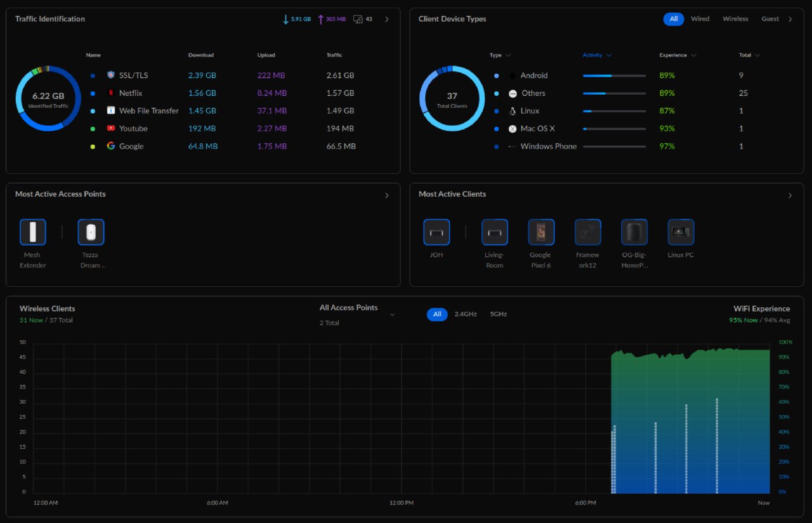
Task: Open the OG-Big-HomePod client icon
Action: point(634,232)
